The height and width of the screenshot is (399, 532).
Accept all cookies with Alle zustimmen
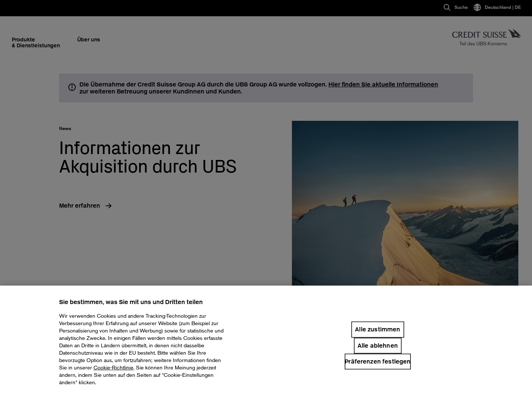pyautogui.click(x=378, y=330)
